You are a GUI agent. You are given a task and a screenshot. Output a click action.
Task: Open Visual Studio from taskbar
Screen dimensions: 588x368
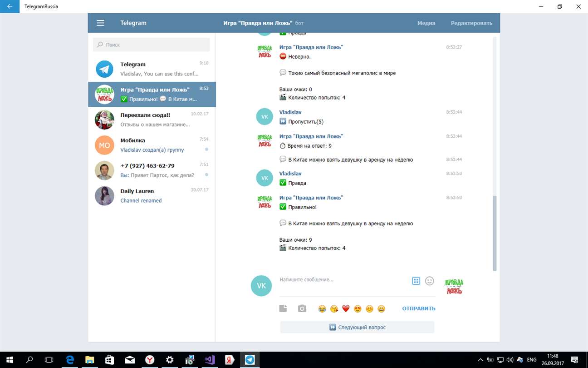click(x=210, y=360)
